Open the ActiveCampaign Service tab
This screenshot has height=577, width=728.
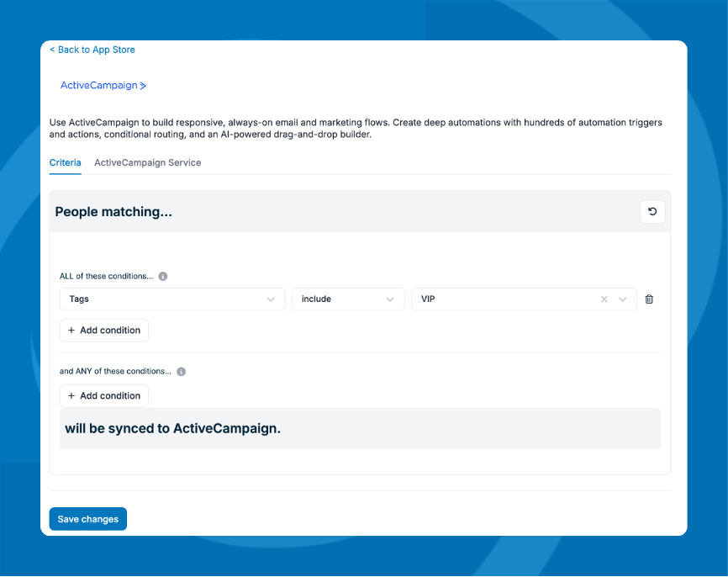[x=147, y=162]
